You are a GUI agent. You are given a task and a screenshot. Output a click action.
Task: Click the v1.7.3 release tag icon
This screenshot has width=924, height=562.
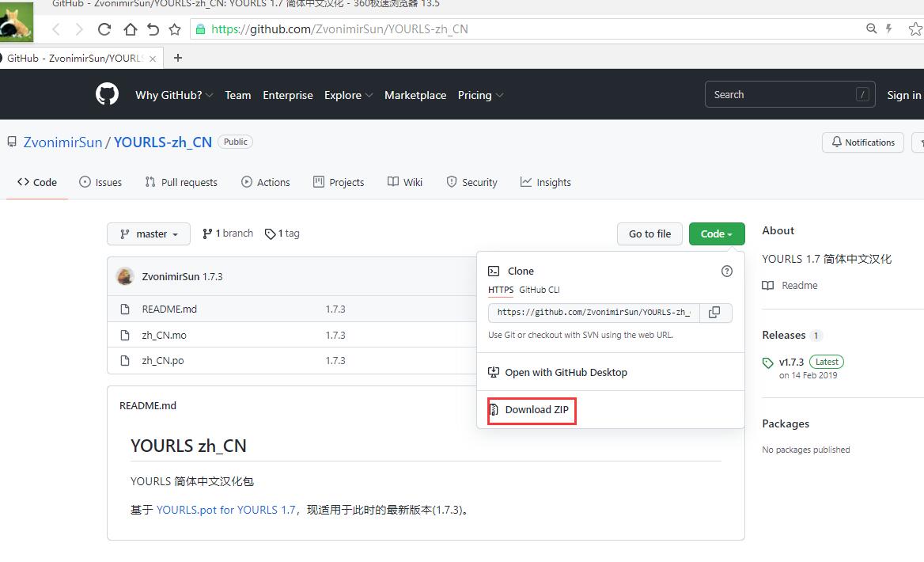[x=767, y=363]
